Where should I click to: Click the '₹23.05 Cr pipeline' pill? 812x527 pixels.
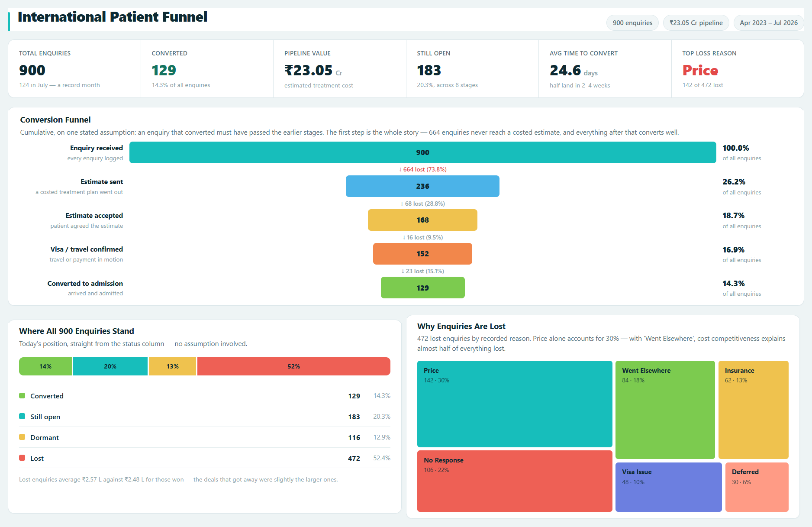[x=696, y=23]
